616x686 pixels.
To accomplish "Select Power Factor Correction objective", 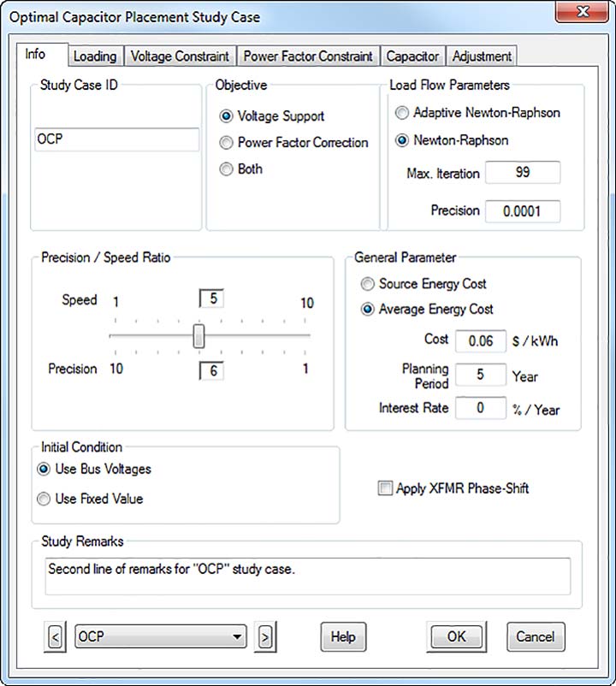I will tap(227, 143).
